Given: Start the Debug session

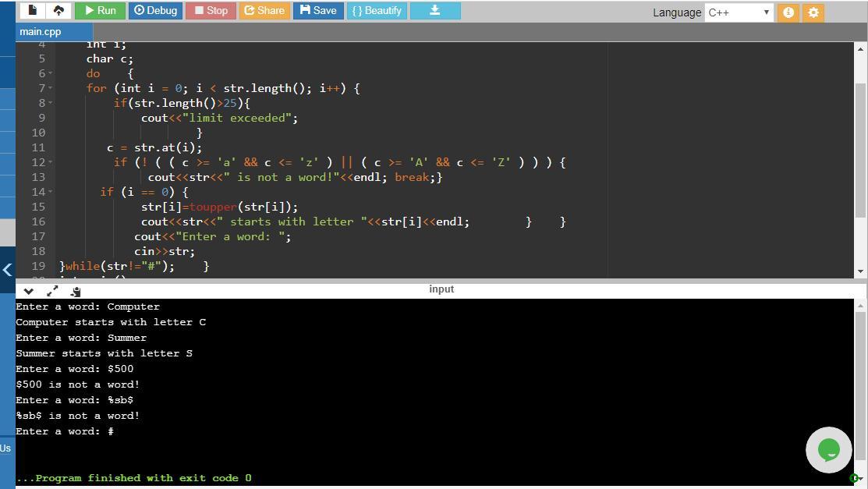Looking at the screenshot, I should (155, 10).
